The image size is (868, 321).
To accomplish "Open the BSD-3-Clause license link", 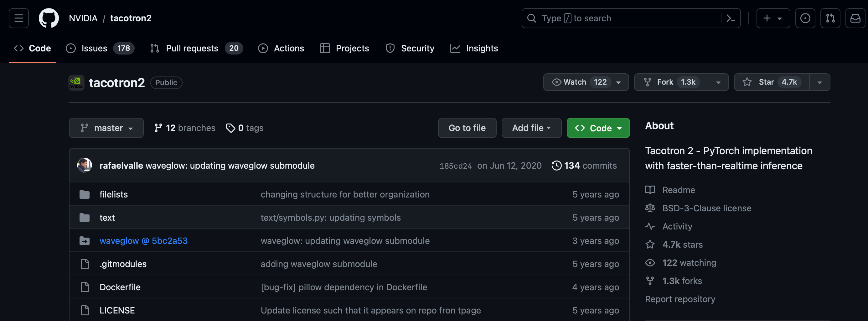I will 707,208.
